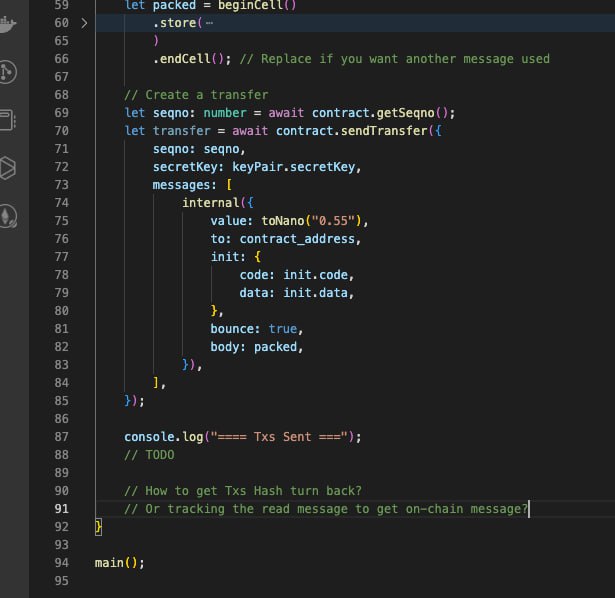Place cursor on 'beginCell' call
Screen dimensions: 615x598
(250, 5)
